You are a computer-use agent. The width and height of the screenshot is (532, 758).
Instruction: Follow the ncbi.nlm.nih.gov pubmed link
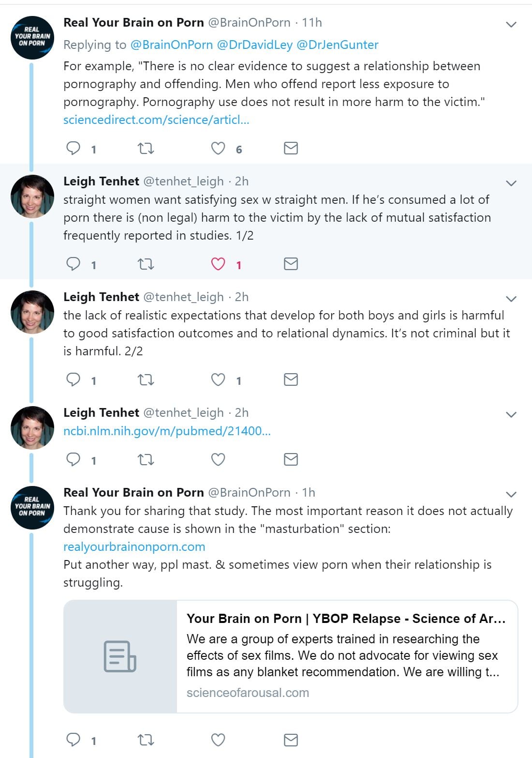click(167, 431)
